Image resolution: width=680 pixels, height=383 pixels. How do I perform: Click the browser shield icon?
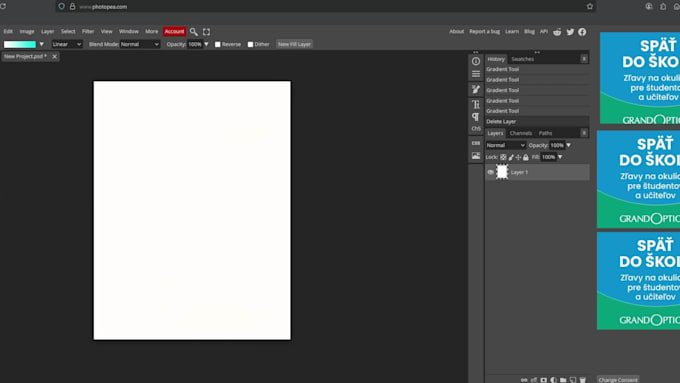coord(62,7)
